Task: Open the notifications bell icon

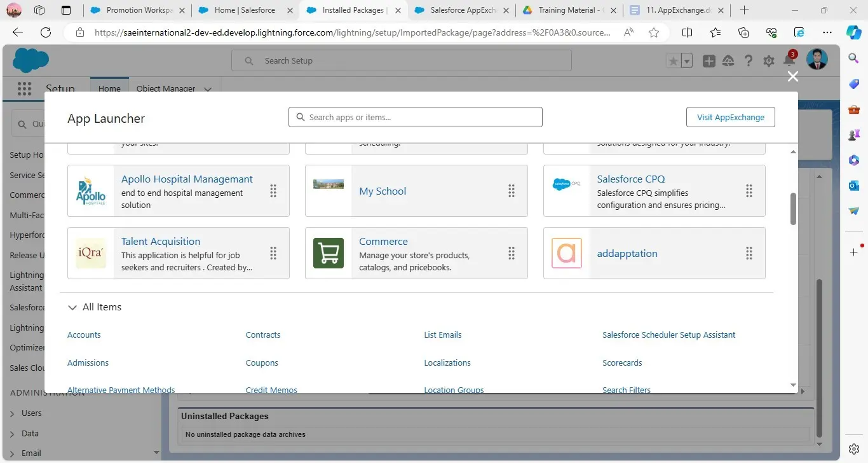Action: 789,61
